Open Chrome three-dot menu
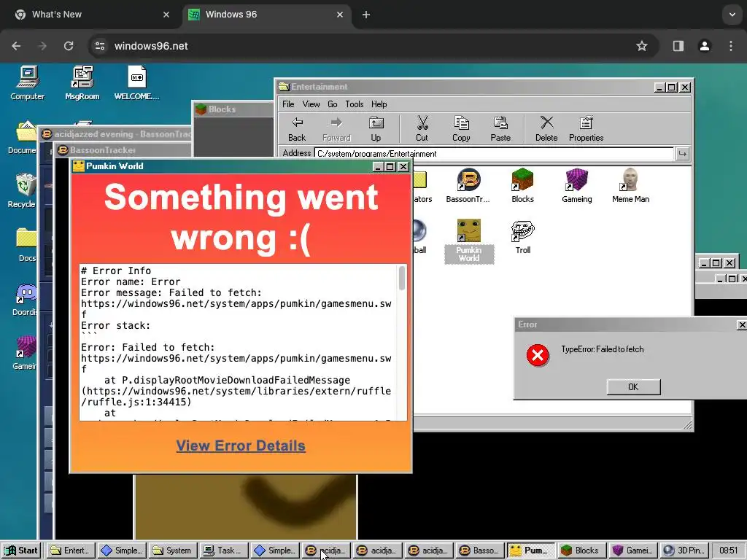Viewport: 747px width, 560px height. [x=731, y=46]
